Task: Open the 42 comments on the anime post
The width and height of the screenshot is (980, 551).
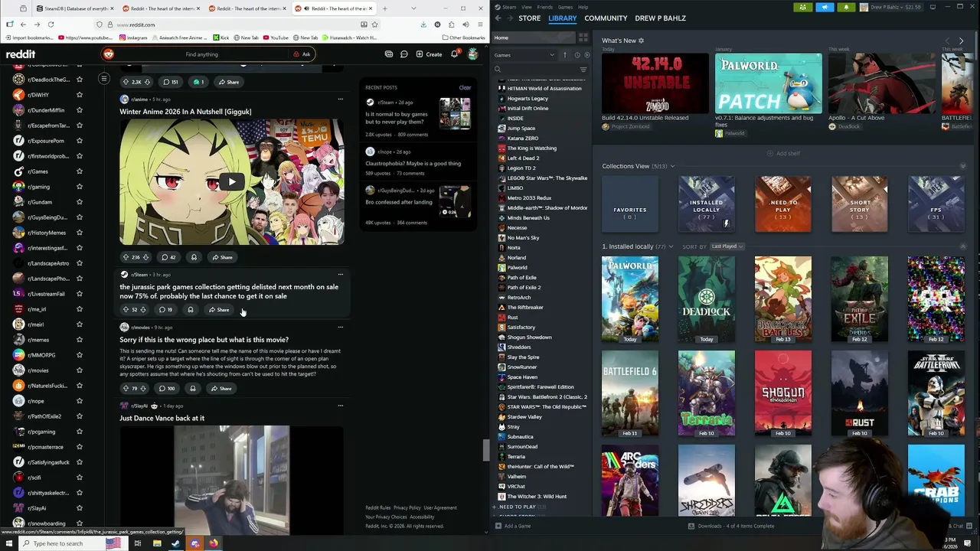Action: click(168, 257)
